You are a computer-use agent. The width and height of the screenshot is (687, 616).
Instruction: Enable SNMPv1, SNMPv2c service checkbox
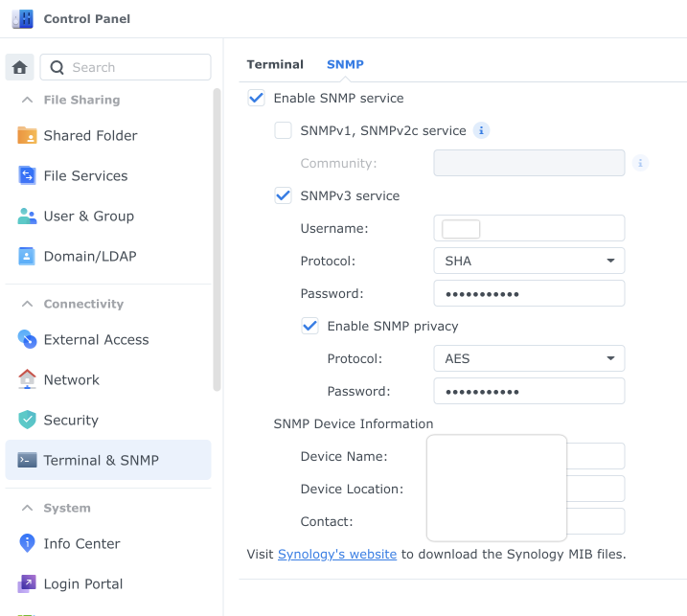(283, 130)
